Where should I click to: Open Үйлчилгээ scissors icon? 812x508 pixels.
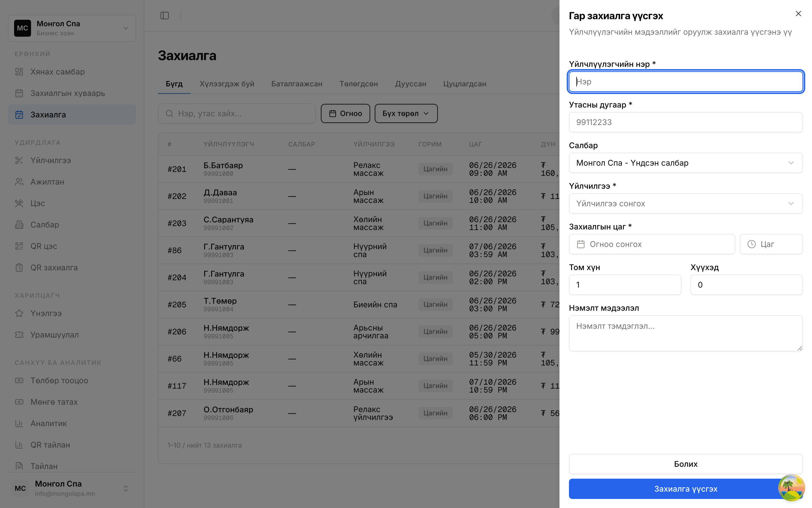click(x=19, y=160)
